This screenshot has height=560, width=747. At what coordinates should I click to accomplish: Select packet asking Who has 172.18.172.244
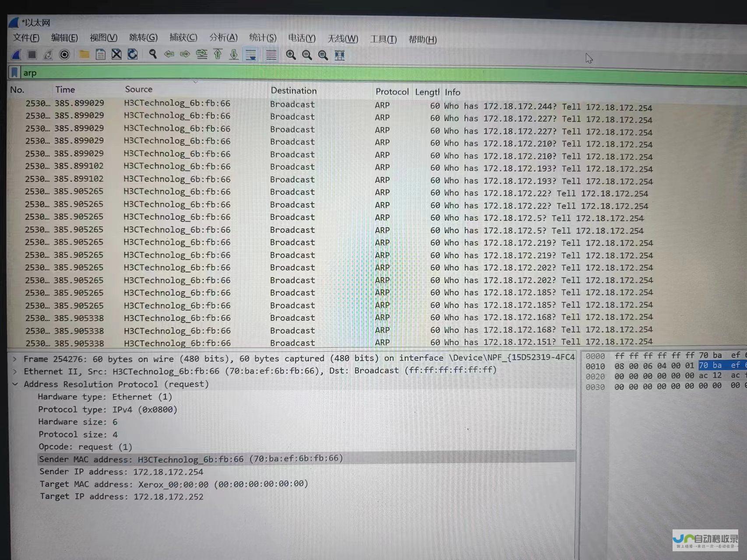[x=377, y=105]
